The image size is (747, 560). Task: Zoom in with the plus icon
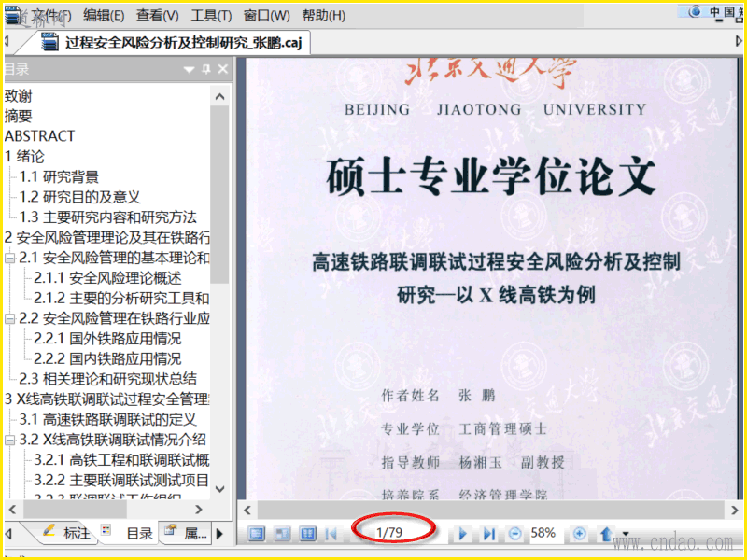(x=579, y=533)
